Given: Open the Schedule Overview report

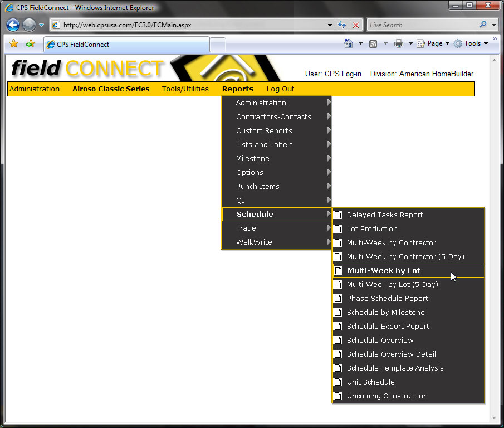Looking at the screenshot, I should click(408, 340).
